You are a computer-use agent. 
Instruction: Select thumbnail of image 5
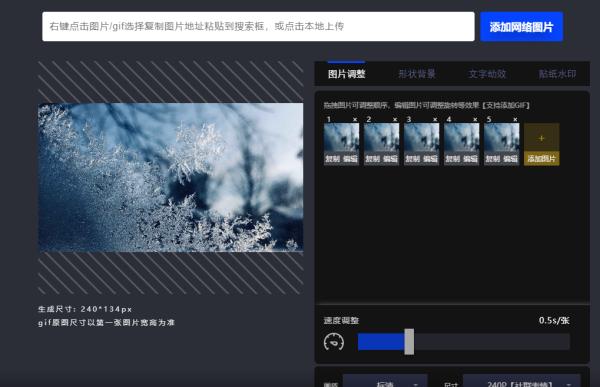pyautogui.click(x=501, y=137)
